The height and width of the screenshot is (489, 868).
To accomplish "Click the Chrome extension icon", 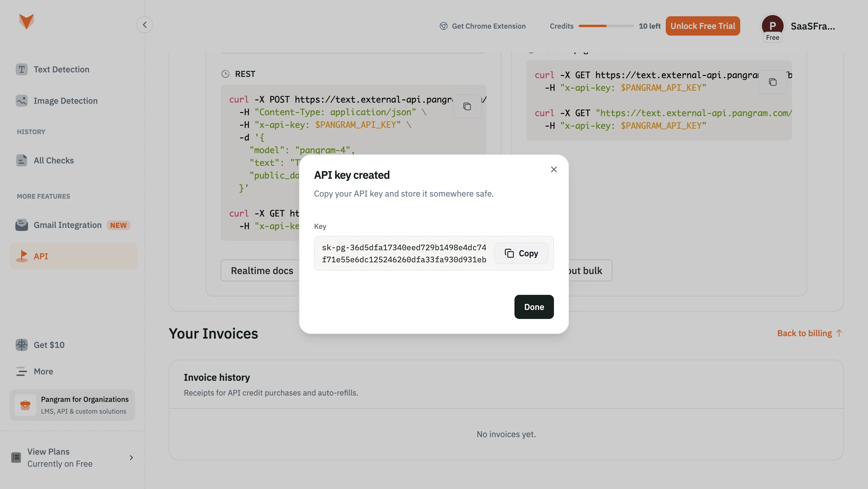I will pos(443,26).
